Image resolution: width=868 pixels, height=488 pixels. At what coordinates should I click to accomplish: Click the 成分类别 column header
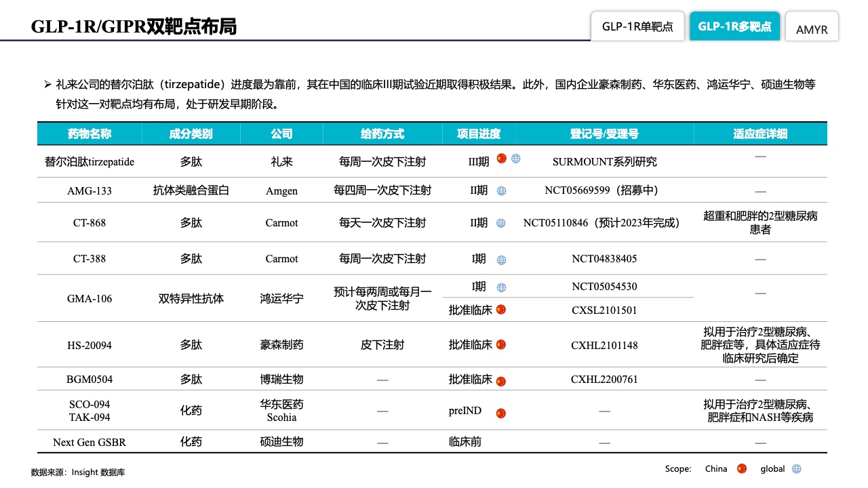(191, 134)
